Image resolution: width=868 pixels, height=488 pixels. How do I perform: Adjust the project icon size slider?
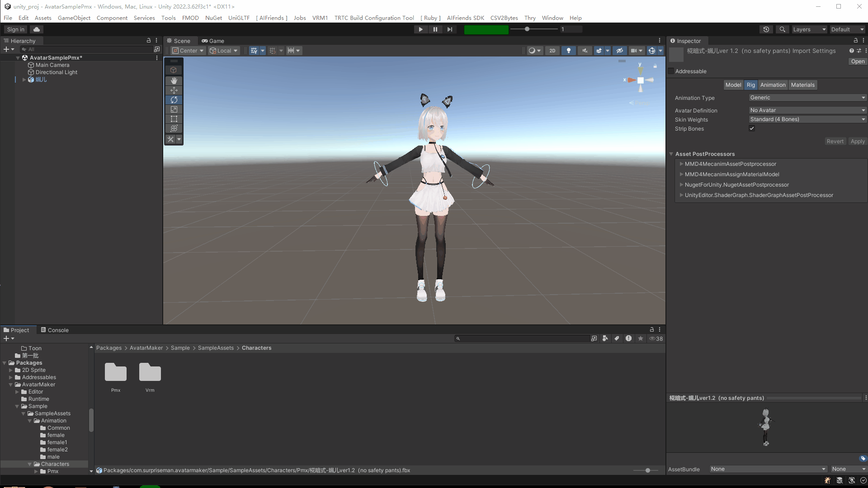(x=647, y=470)
